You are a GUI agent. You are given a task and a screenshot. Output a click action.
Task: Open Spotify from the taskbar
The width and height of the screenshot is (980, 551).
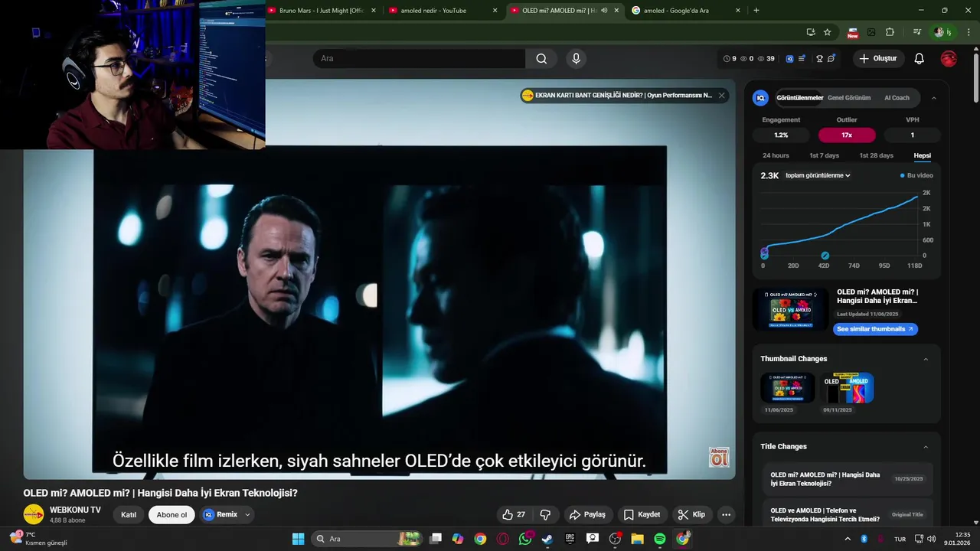(660, 539)
